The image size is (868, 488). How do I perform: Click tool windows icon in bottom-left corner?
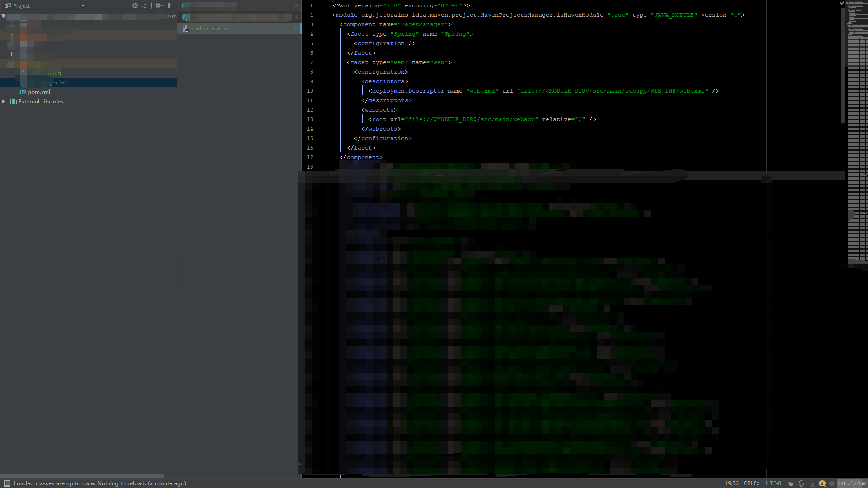[7, 483]
